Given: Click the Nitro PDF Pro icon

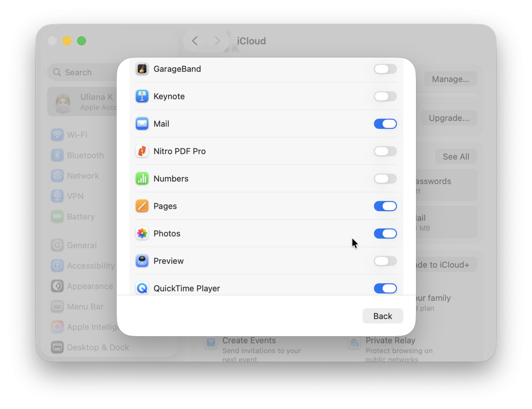Looking at the screenshot, I should [x=142, y=151].
